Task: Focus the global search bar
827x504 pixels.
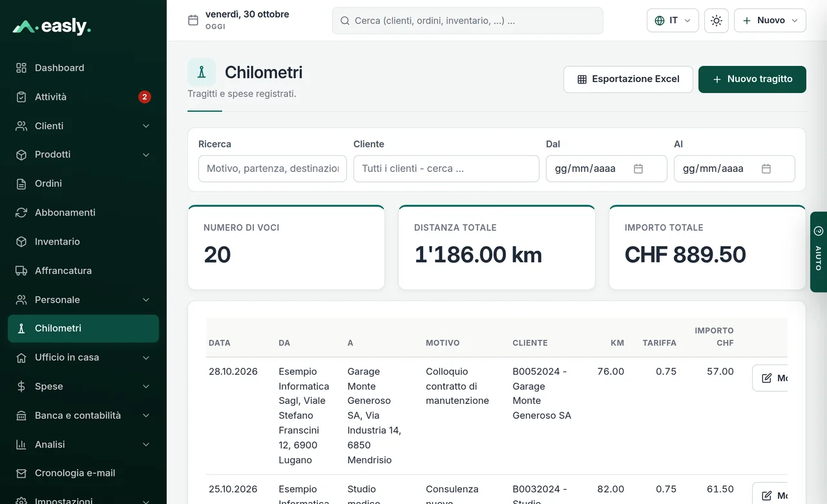Action: coord(468,21)
